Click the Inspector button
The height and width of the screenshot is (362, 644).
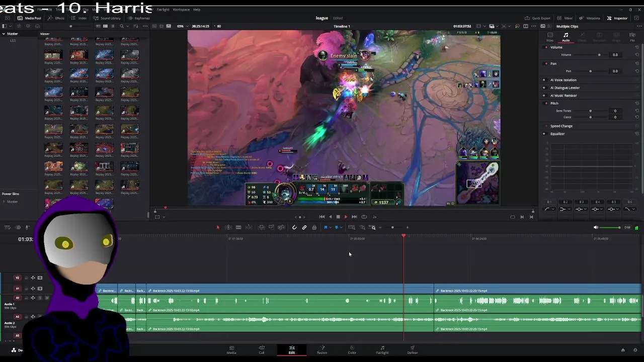pos(617,18)
